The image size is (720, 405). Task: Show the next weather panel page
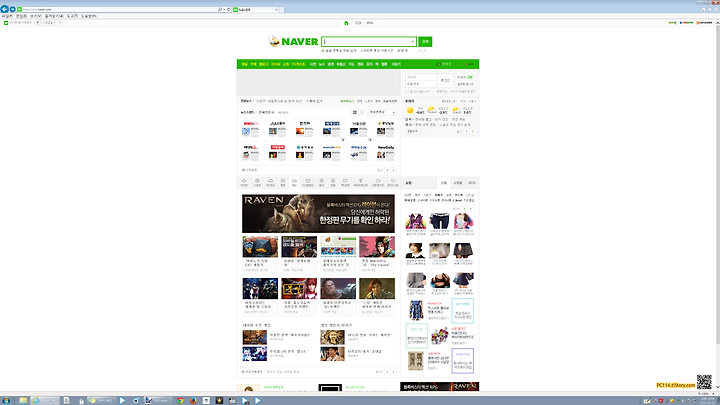[472, 131]
